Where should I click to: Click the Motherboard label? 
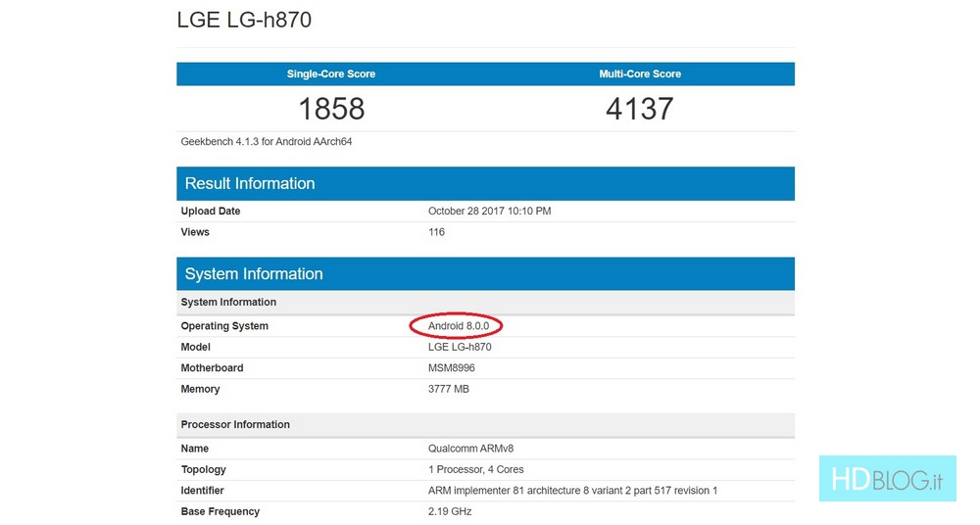click(212, 368)
